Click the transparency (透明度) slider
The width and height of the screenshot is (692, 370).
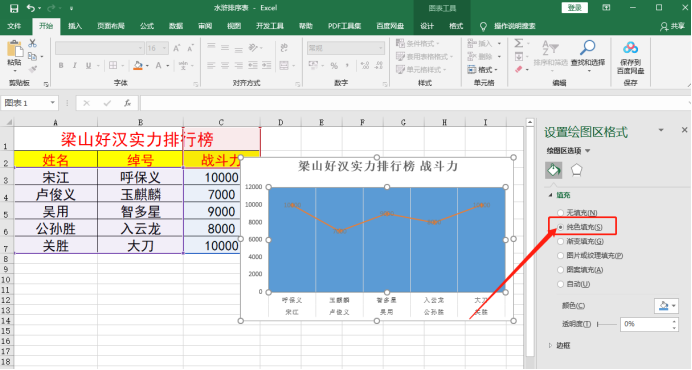[607, 325]
